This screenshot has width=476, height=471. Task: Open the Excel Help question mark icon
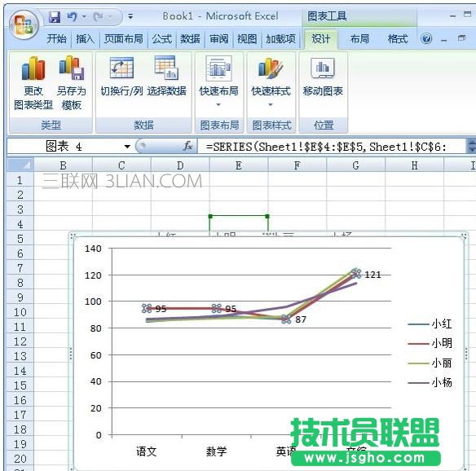click(426, 38)
